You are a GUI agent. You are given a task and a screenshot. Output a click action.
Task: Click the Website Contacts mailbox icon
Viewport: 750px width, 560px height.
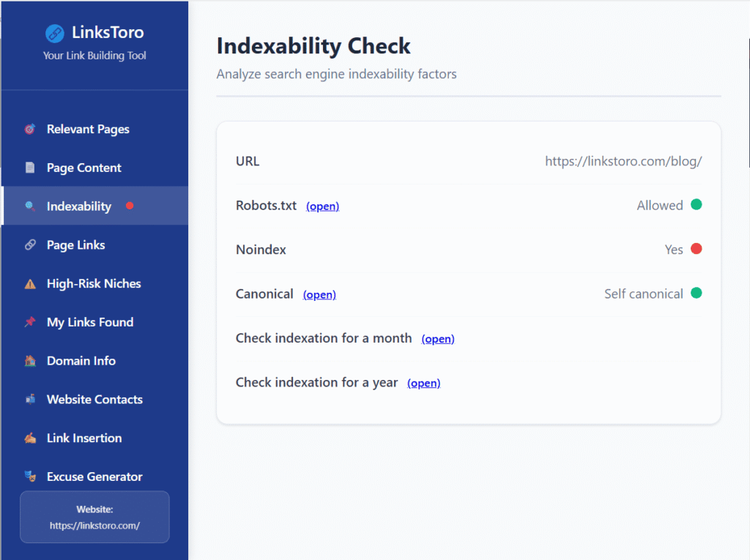point(30,400)
